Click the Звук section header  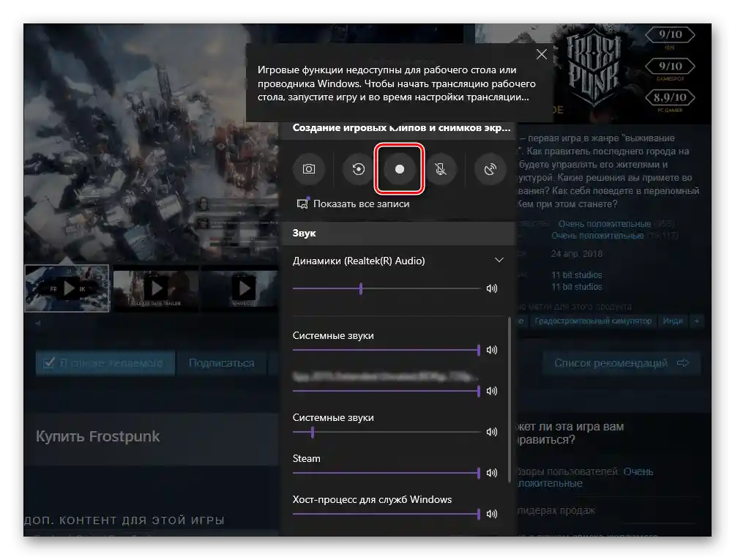point(398,234)
